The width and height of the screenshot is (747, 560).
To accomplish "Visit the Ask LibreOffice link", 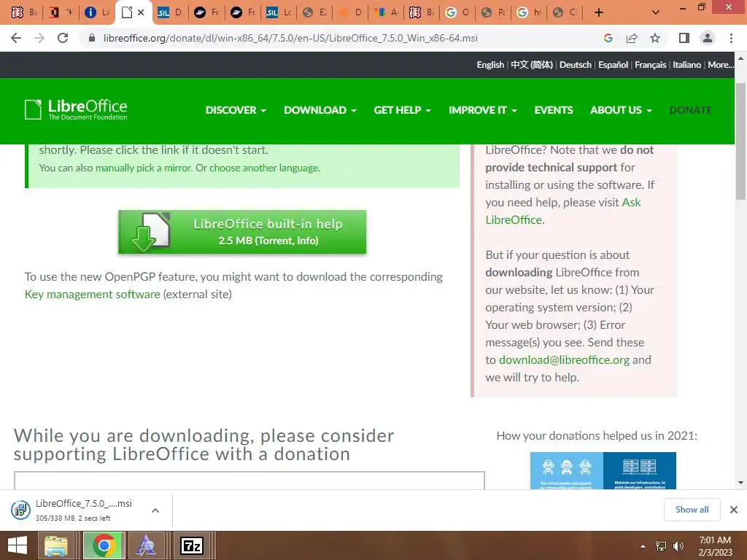I will [562, 211].
